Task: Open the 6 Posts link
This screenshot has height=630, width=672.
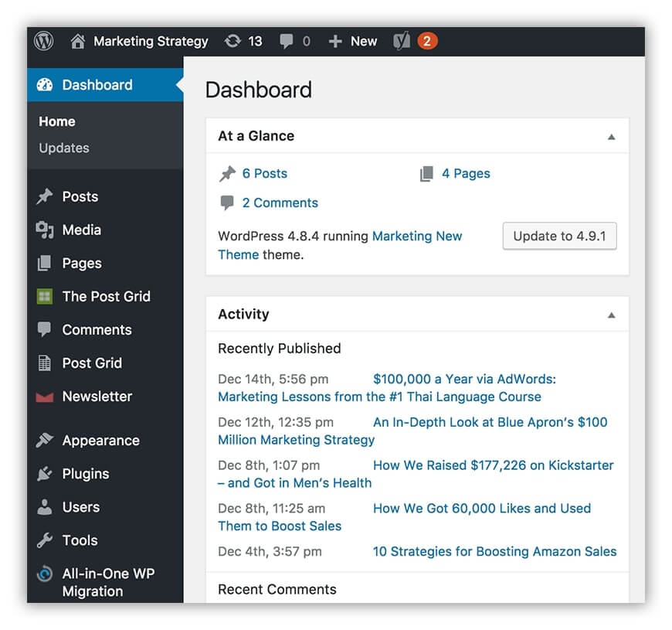Action: [x=264, y=173]
